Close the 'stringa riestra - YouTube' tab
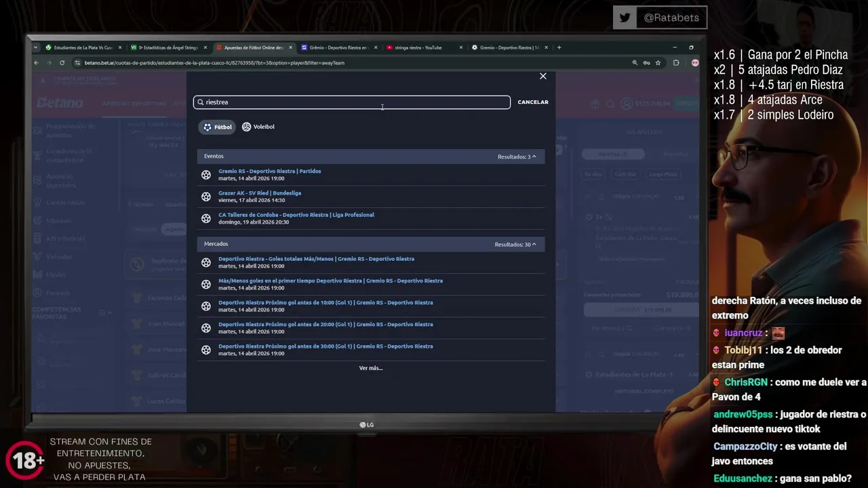This screenshot has height=488, width=868. [x=461, y=47]
